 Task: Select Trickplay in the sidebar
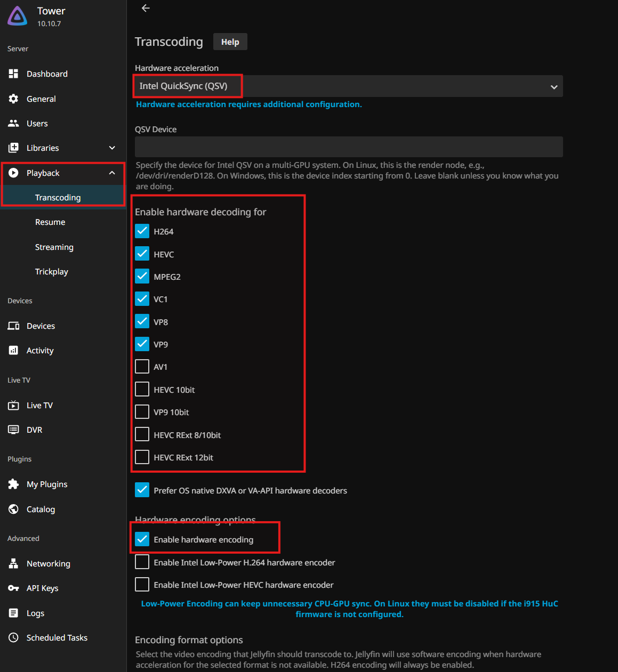click(52, 272)
